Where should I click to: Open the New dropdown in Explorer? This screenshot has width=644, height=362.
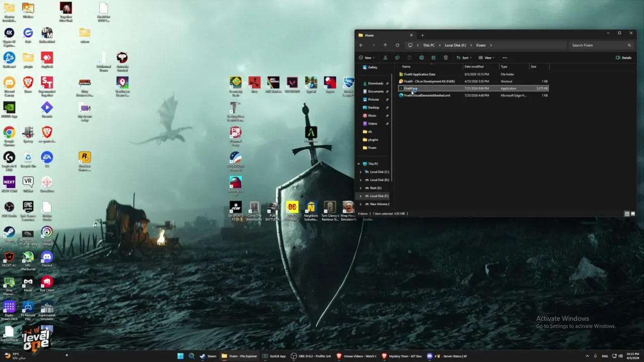[x=367, y=58]
